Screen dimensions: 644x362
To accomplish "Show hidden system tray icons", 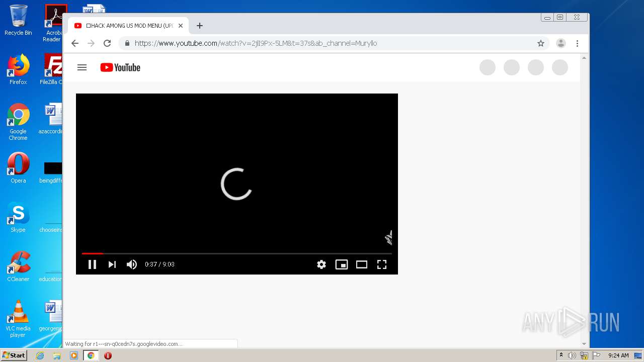I will (x=561, y=355).
